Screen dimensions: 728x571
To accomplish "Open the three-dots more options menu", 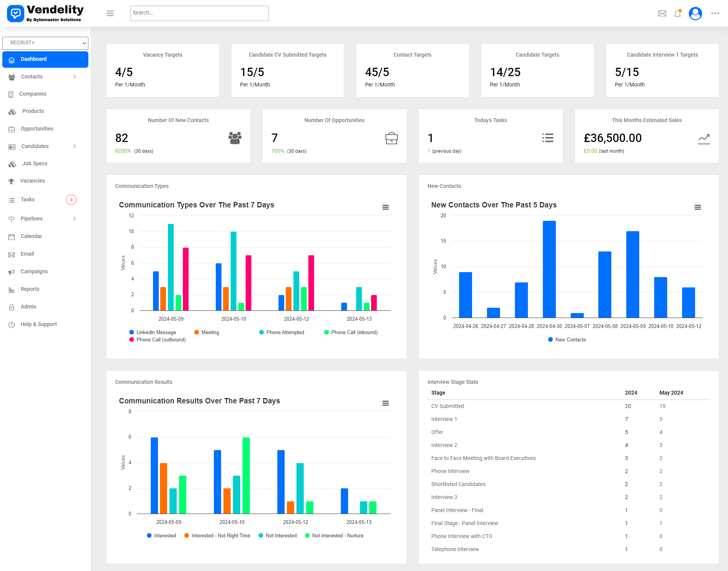I will coord(715,13).
